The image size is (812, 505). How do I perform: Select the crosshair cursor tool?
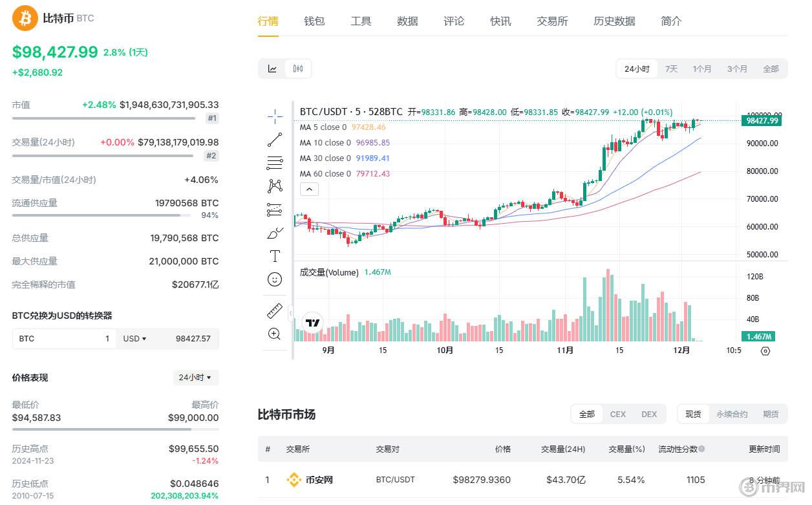275,116
